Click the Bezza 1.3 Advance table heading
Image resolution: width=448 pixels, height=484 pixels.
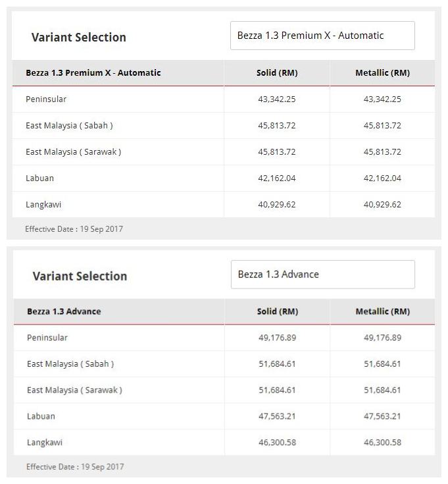tap(64, 311)
